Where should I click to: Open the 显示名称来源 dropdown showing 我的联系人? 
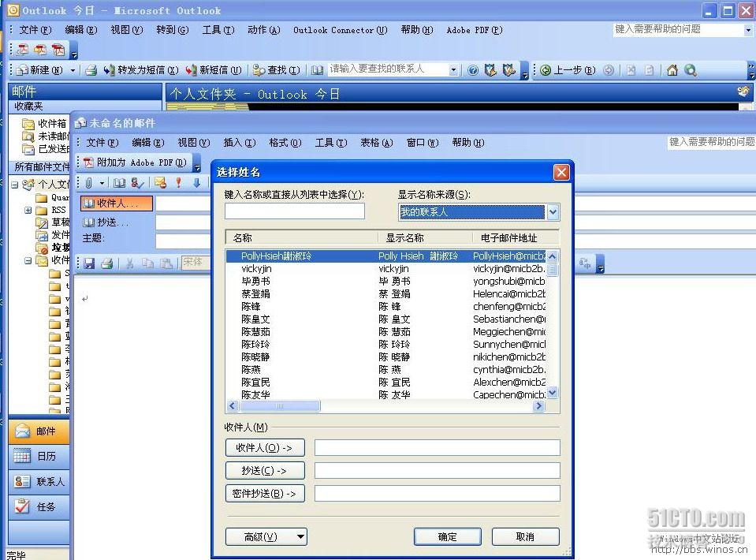point(553,211)
